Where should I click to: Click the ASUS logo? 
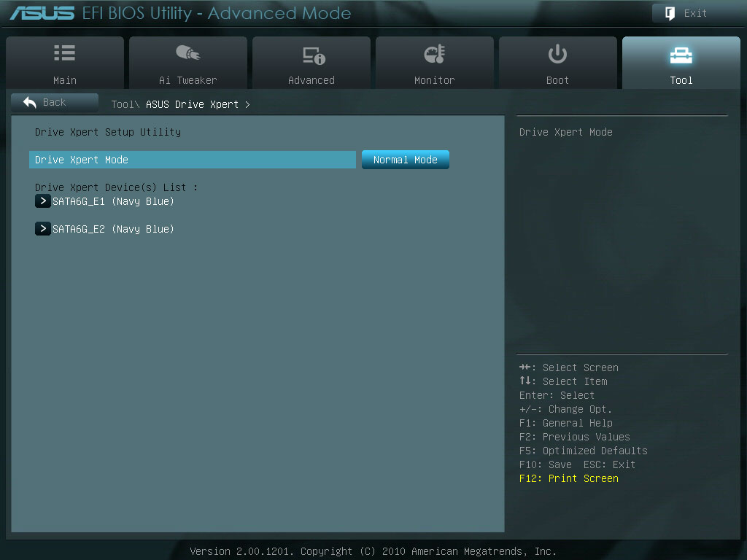[x=42, y=13]
